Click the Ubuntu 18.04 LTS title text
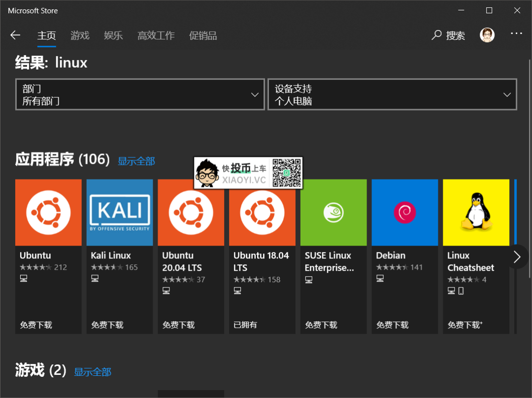 point(261,261)
